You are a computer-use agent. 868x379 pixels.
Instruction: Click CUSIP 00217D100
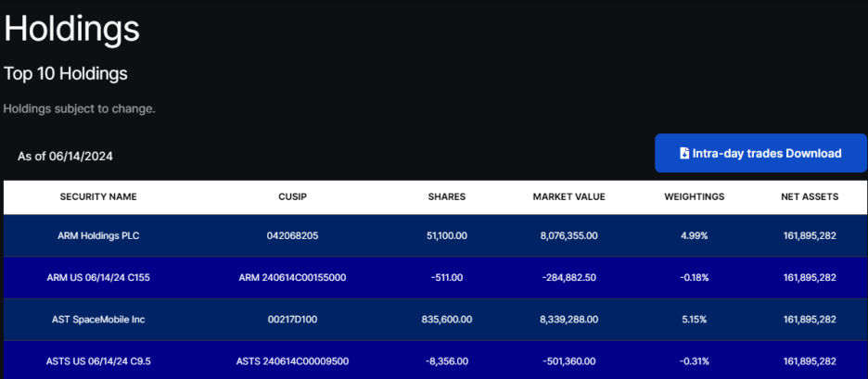point(292,320)
